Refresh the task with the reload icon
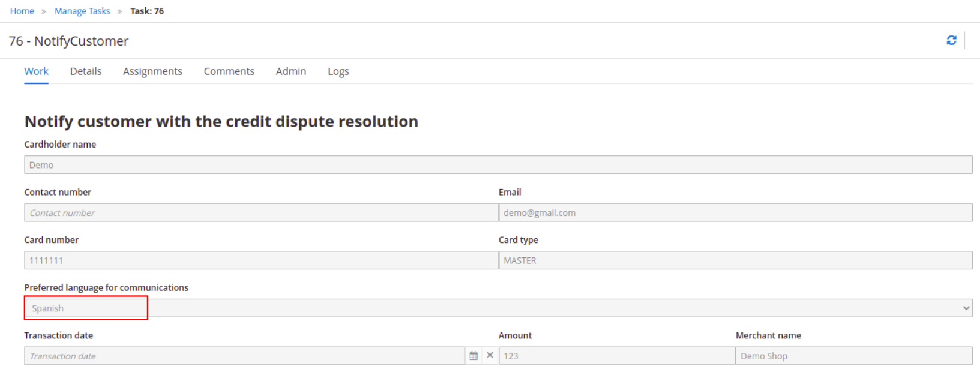The image size is (980, 375). tap(951, 40)
